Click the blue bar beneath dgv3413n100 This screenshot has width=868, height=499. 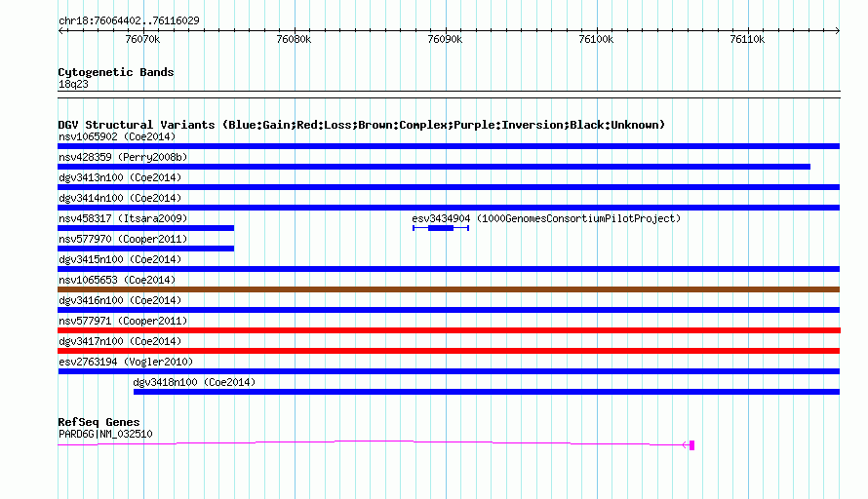click(x=449, y=187)
